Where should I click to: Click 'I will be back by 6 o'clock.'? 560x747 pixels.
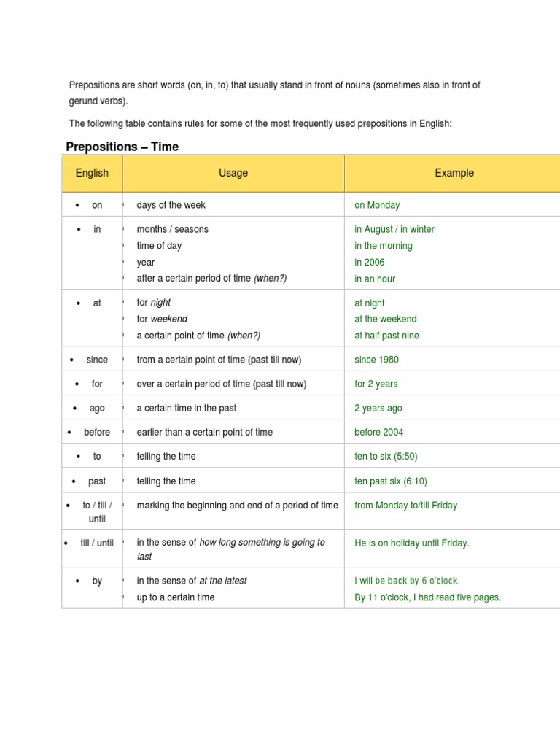pyautogui.click(x=407, y=581)
